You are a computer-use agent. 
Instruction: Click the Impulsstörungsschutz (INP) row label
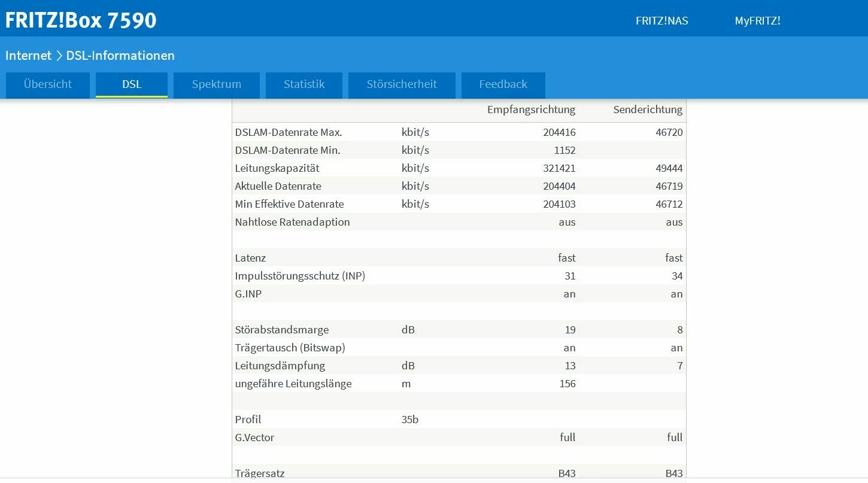pos(300,276)
